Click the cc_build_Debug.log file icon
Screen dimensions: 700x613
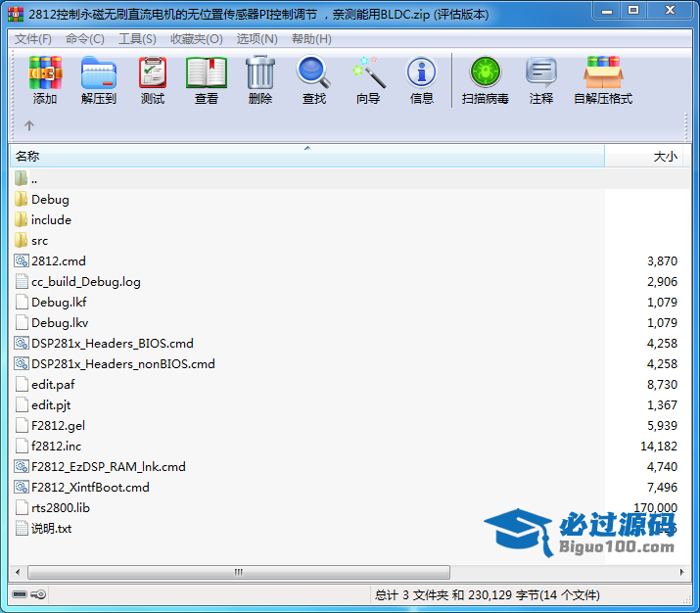[x=22, y=281]
